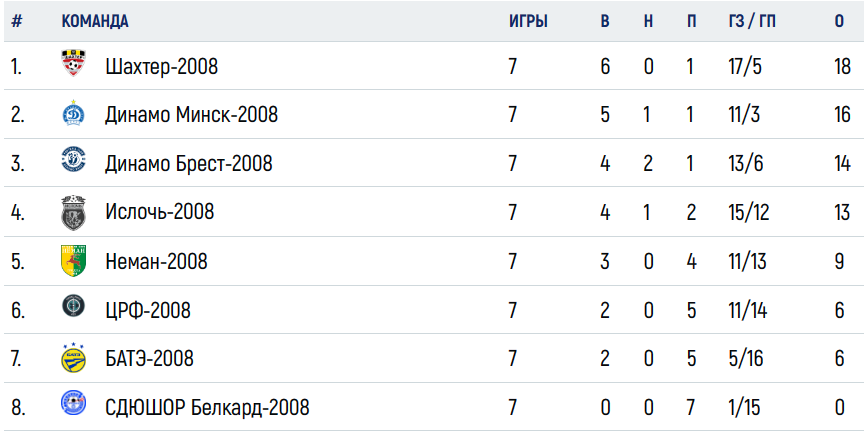The image size is (864, 434).
Task: Click the Шахтер-2008 team logo
Action: tap(73, 63)
